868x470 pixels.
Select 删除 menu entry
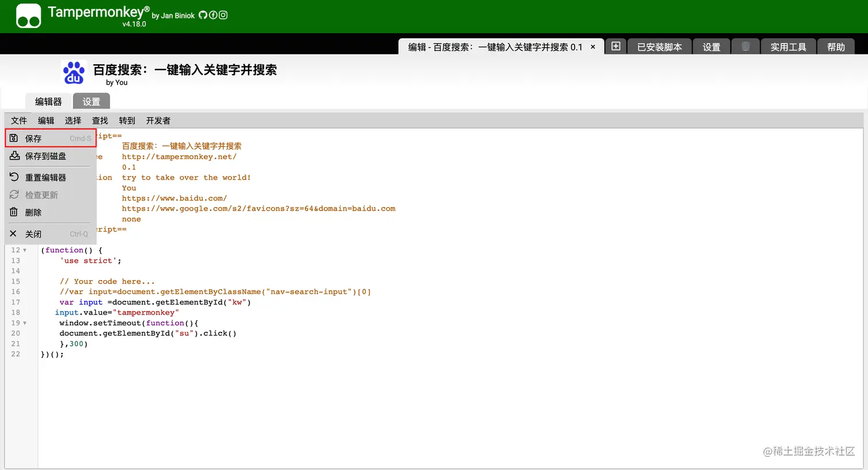(x=51, y=212)
